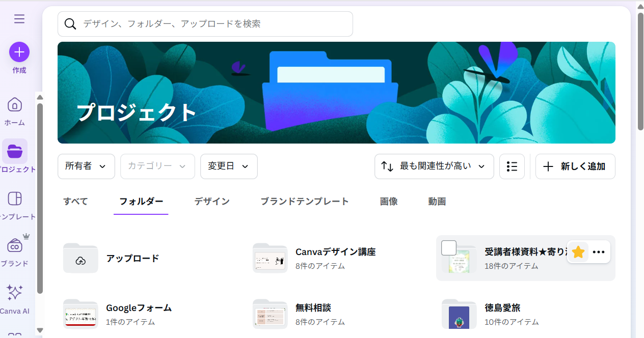The width and height of the screenshot is (644, 338).
Task: Go to ホーム in the sidebar
Action: coord(15,105)
